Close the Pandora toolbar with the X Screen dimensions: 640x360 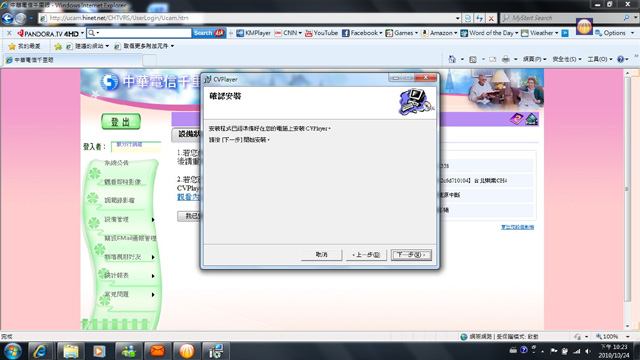pyautogui.click(x=9, y=33)
